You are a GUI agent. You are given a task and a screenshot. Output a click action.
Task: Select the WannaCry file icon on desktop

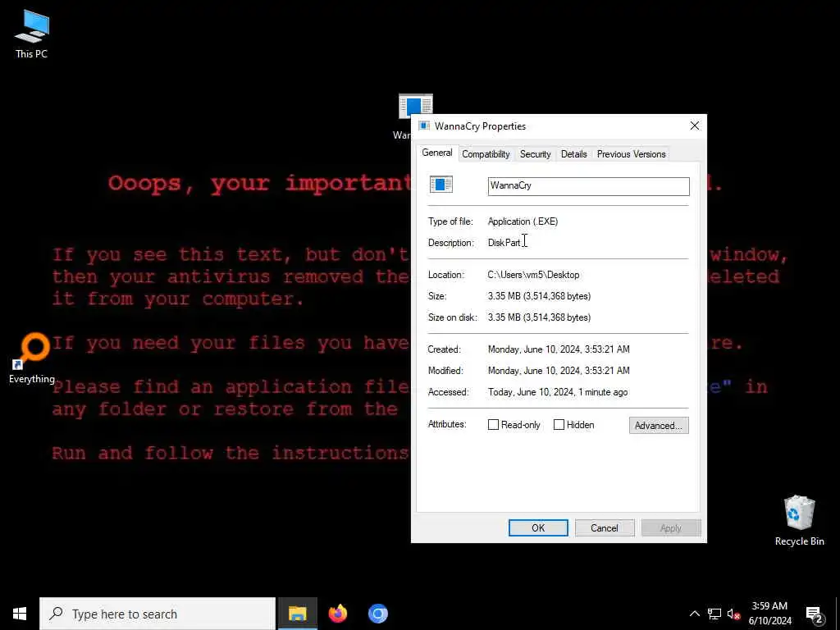click(x=415, y=107)
